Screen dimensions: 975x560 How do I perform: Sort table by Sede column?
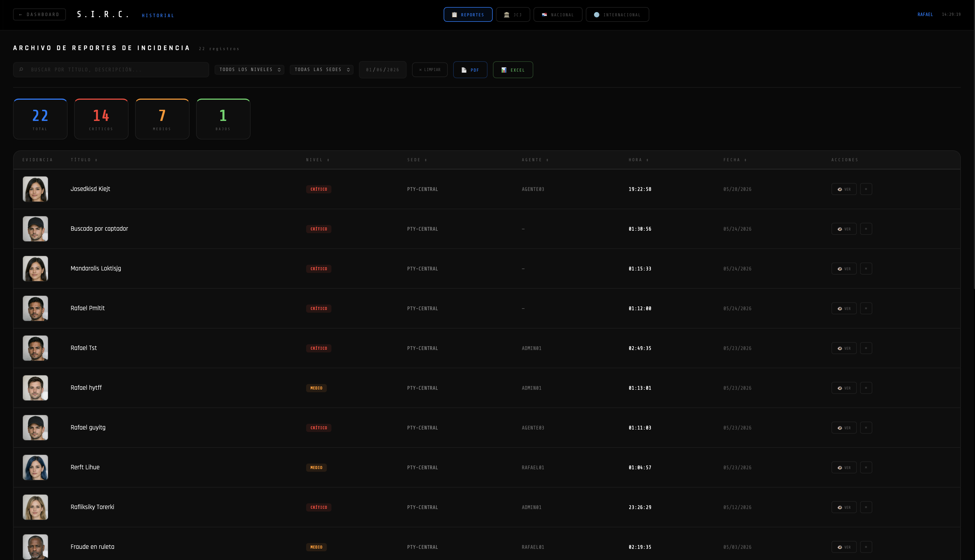pos(417,160)
